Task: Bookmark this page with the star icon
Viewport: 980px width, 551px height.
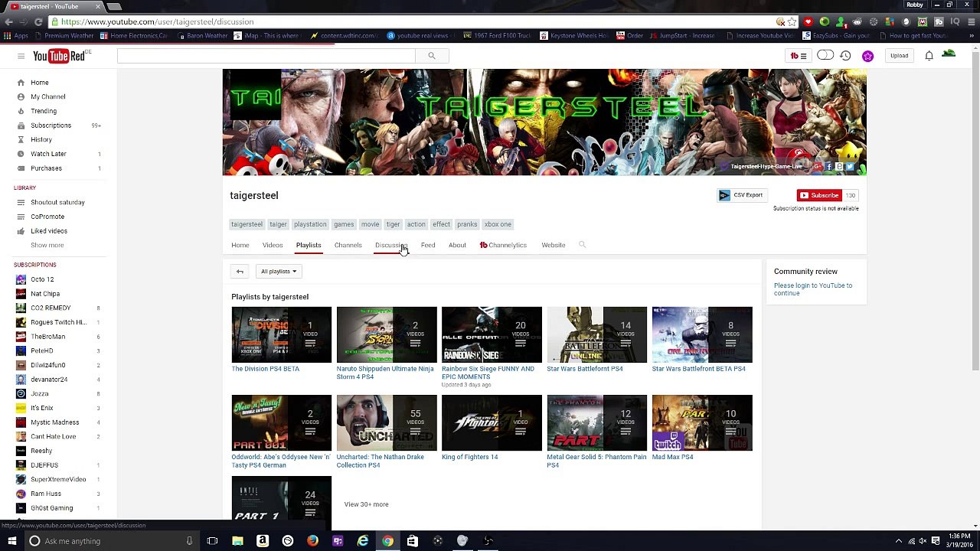Action: 792,21
